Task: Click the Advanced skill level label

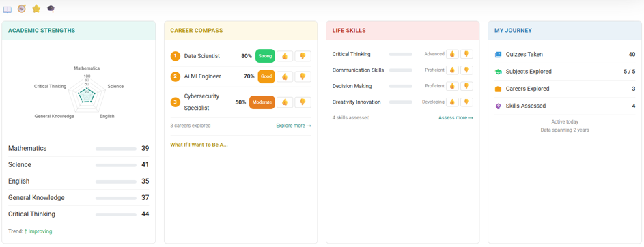Action: (434, 54)
